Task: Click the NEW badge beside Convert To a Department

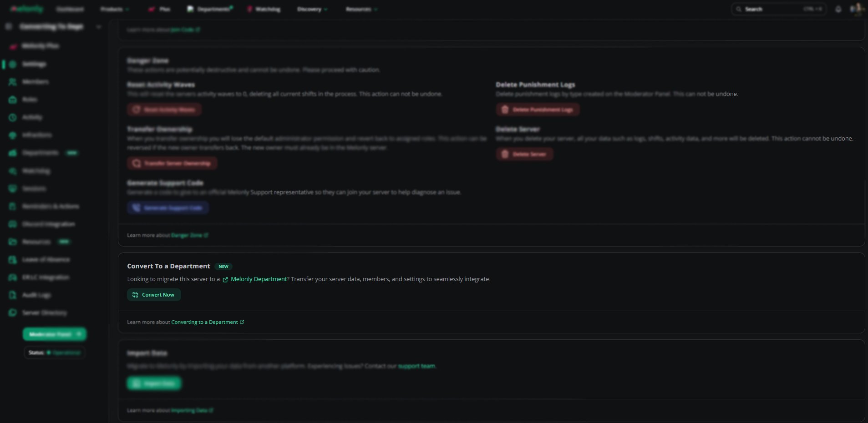Action: tap(223, 267)
